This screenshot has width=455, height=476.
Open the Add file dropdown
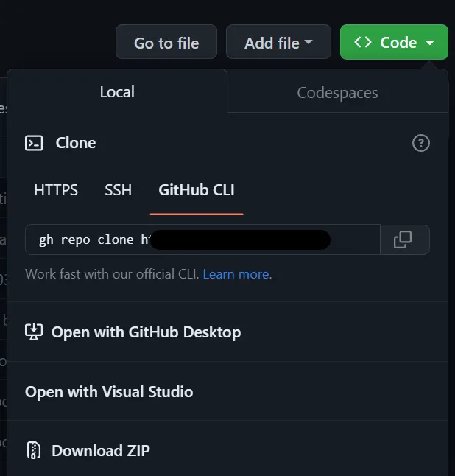278,42
